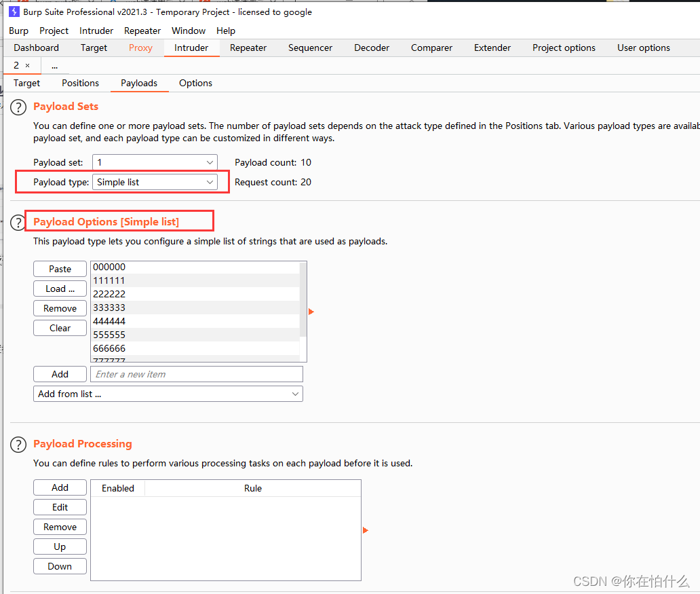Open the Project options tab
Image resolution: width=700 pixels, height=594 pixels.
(564, 48)
